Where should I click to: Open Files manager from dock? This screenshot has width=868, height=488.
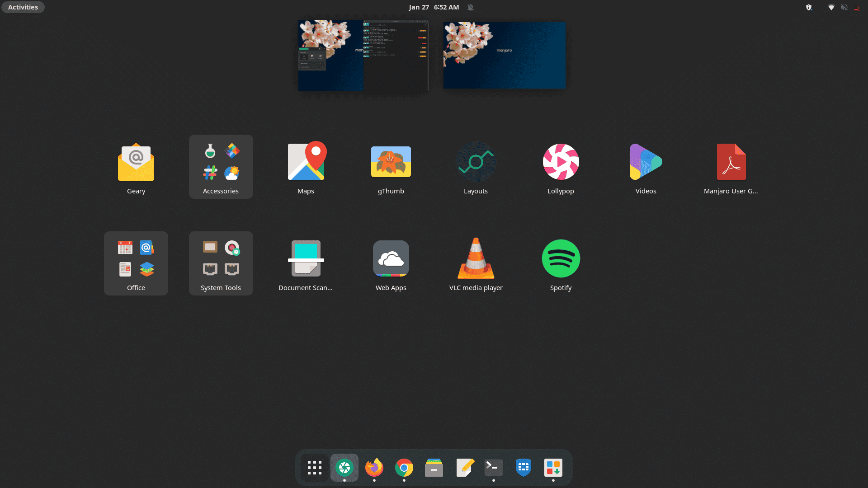(434, 467)
